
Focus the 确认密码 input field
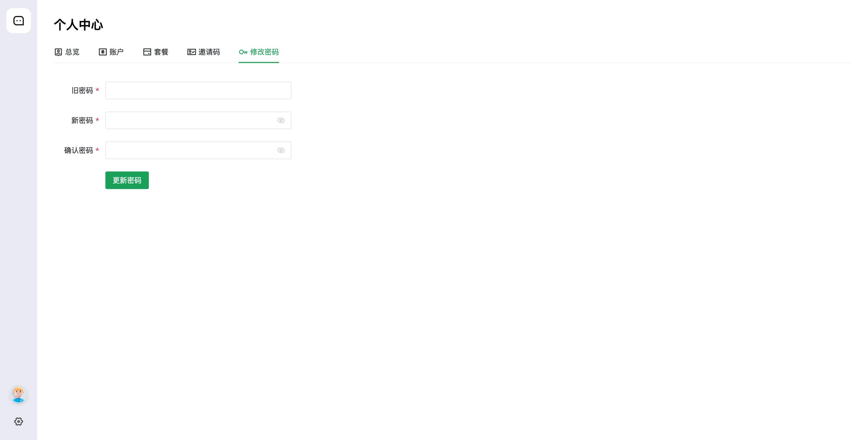pyautogui.click(x=190, y=150)
